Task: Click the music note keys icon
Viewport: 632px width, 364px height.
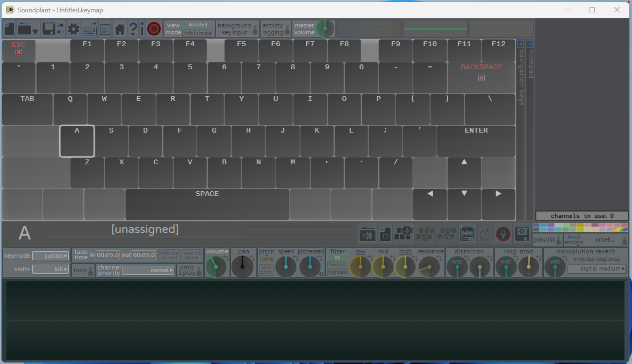Action: coord(425,234)
